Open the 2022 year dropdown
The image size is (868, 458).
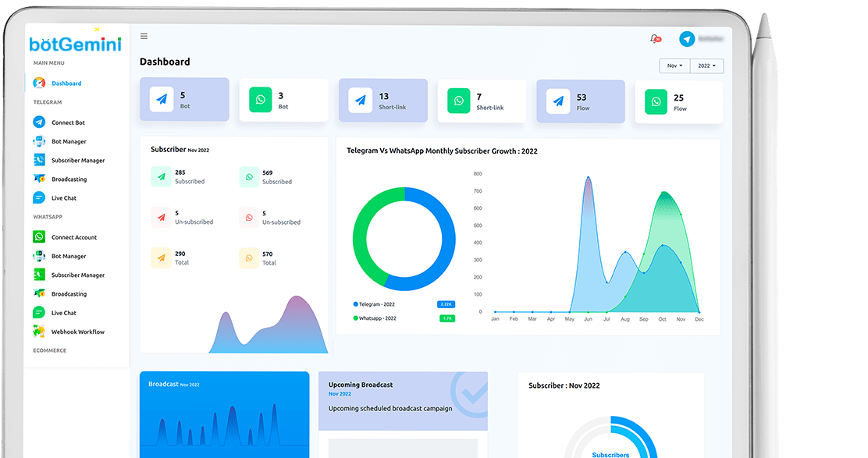pyautogui.click(x=706, y=66)
